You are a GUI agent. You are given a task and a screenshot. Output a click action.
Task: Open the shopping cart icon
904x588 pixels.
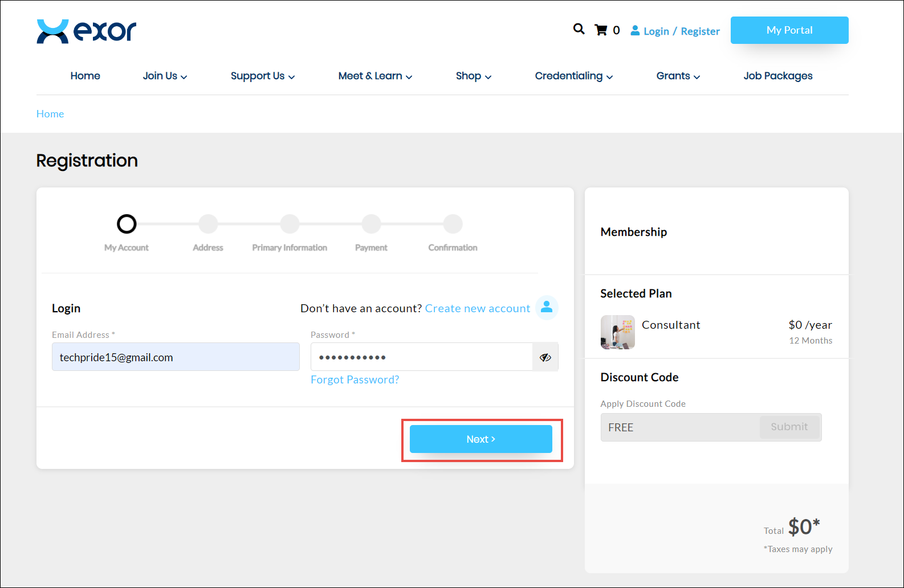pyautogui.click(x=601, y=30)
